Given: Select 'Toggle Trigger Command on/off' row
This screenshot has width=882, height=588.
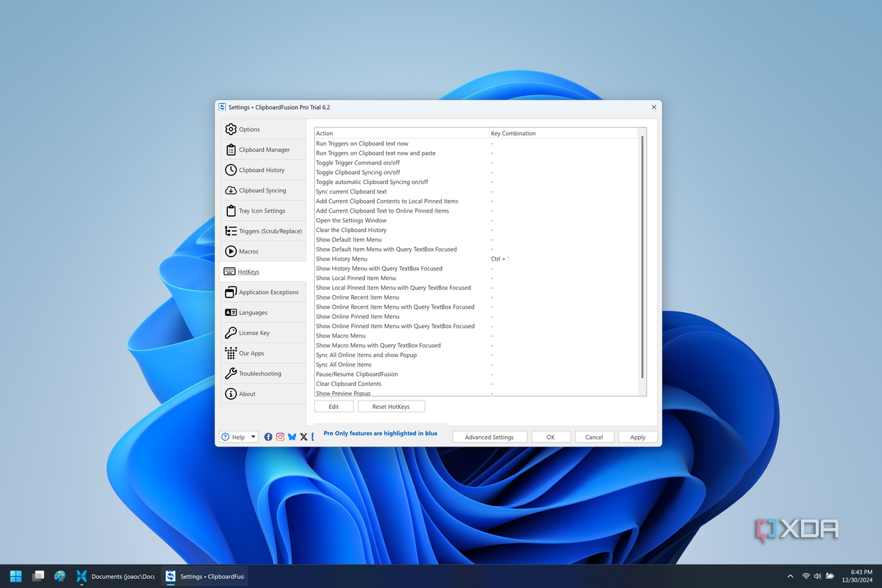Looking at the screenshot, I should pos(477,163).
